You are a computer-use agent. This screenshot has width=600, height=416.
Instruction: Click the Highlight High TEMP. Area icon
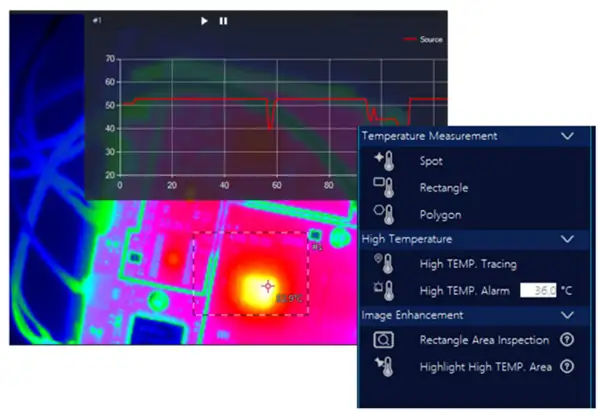[x=384, y=367]
